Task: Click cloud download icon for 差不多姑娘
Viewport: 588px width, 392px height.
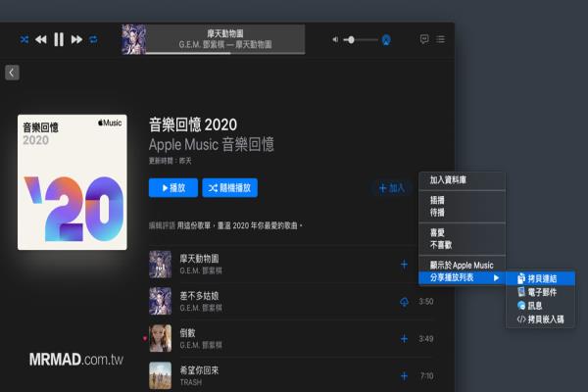Action: (404, 302)
